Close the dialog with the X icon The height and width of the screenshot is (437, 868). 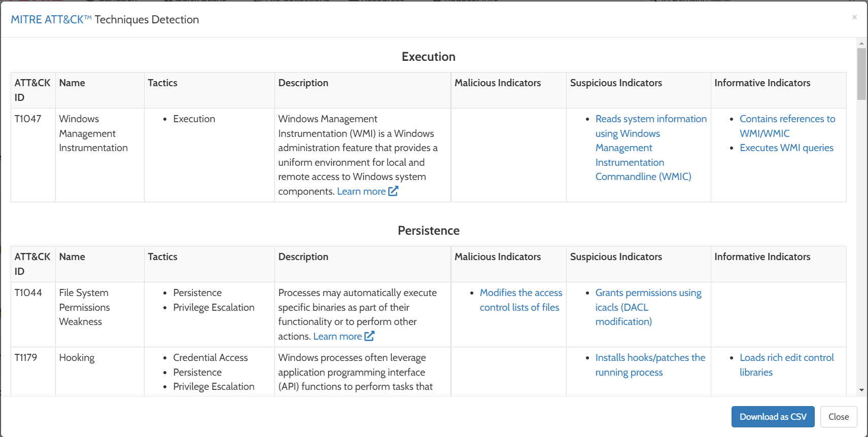point(854,17)
